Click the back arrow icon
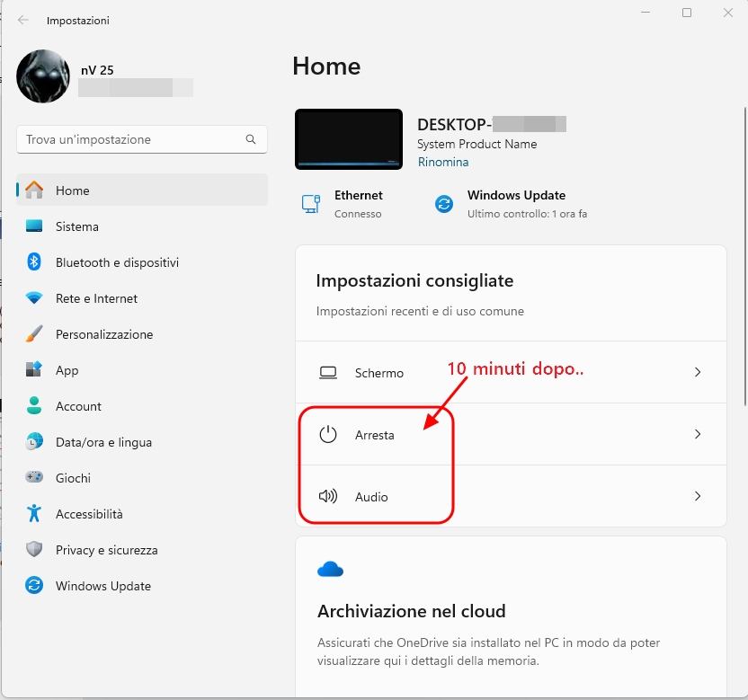 (22, 20)
